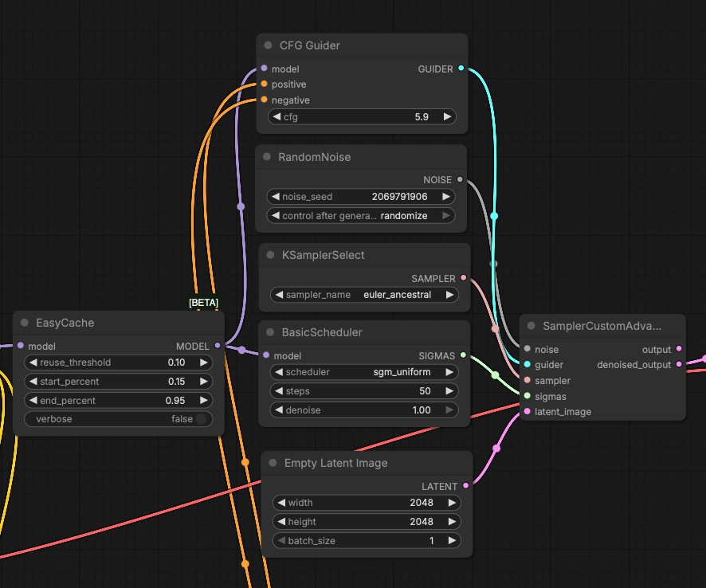Click the green SIGMAS output connector
706x588 pixels.
tap(463, 355)
